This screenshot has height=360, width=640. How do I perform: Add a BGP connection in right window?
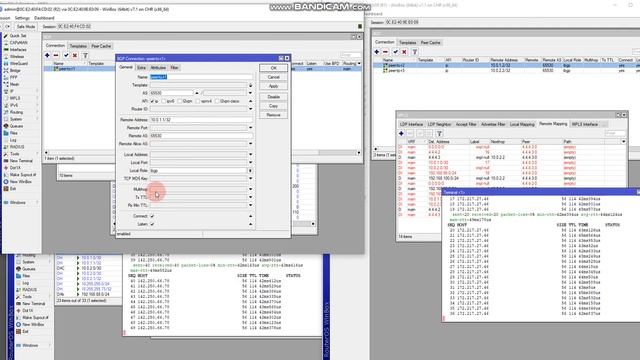pyautogui.click(x=376, y=52)
